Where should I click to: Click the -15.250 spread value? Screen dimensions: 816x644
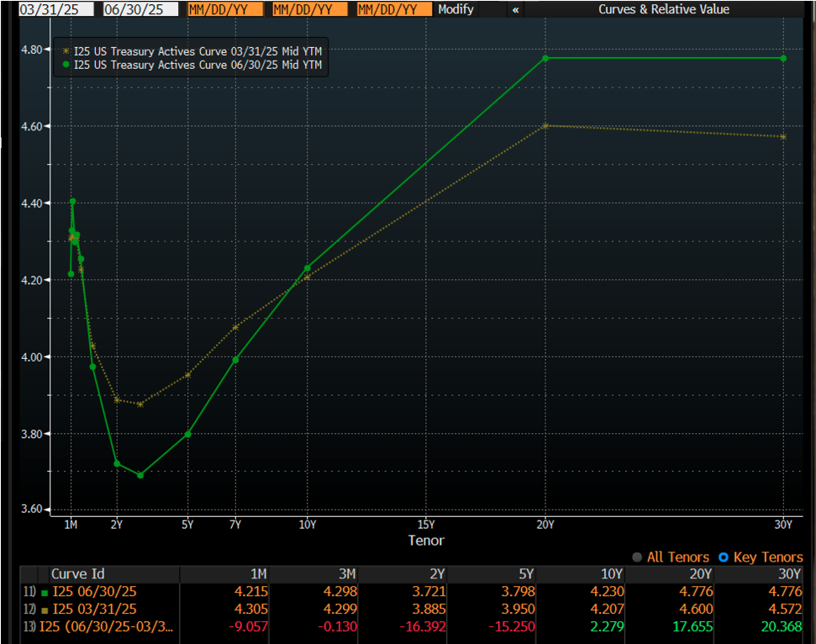point(512,626)
